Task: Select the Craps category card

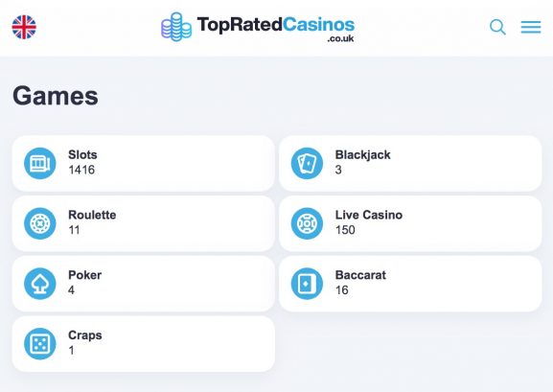Action: coord(143,344)
